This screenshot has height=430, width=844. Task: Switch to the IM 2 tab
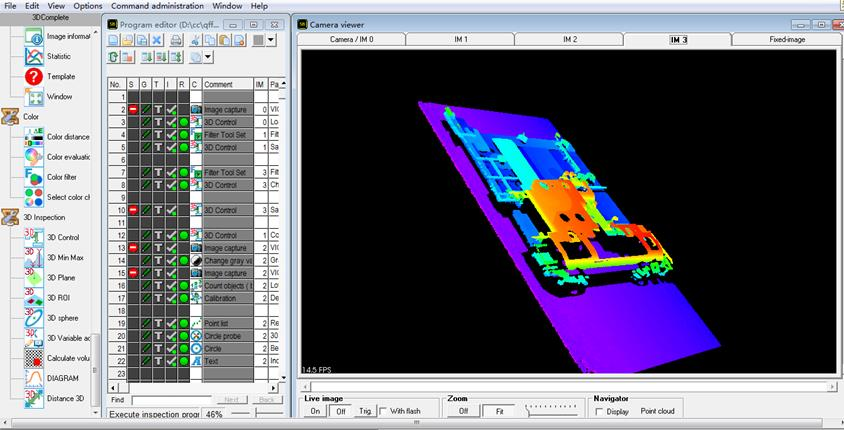tap(569, 39)
